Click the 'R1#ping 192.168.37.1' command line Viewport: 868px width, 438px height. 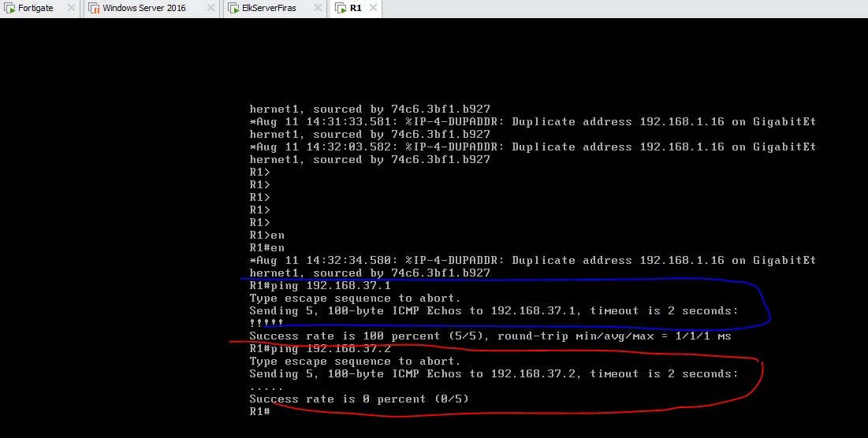coord(320,285)
